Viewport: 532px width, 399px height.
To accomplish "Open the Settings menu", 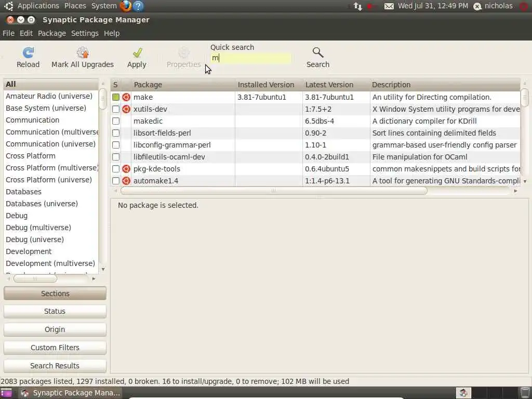I will click(x=85, y=33).
